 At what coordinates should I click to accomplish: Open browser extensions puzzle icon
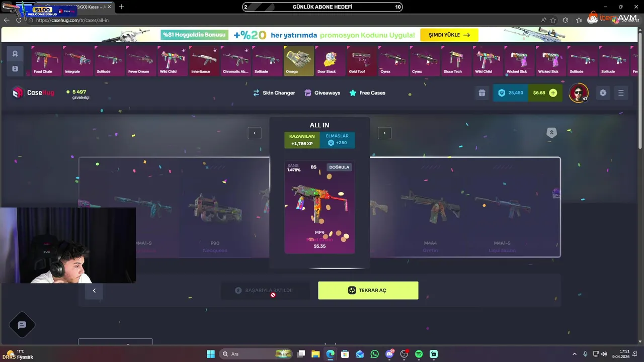pyautogui.click(x=566, y=20)
